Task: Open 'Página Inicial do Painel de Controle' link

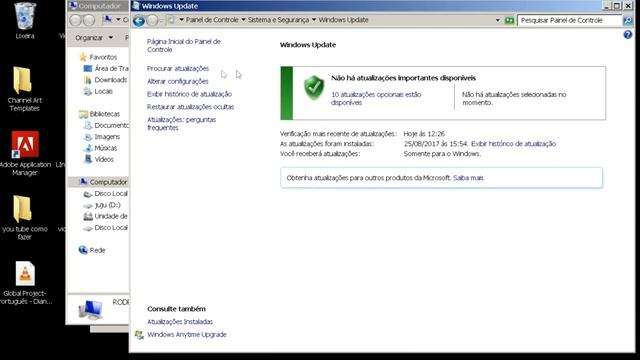Action: [x=184, y=45]
